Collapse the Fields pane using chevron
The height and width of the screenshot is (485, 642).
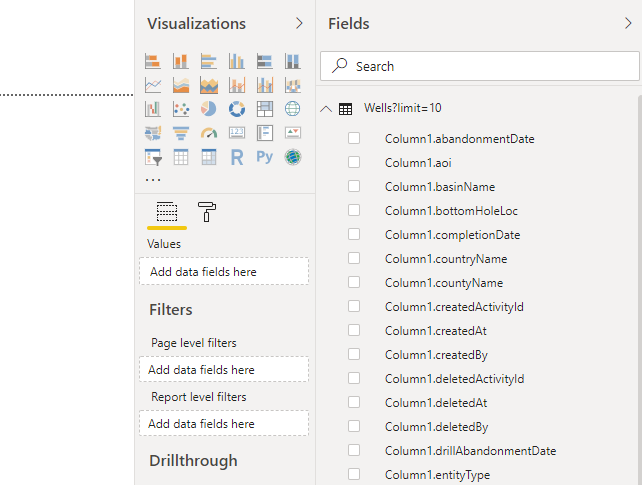[627, 23]
